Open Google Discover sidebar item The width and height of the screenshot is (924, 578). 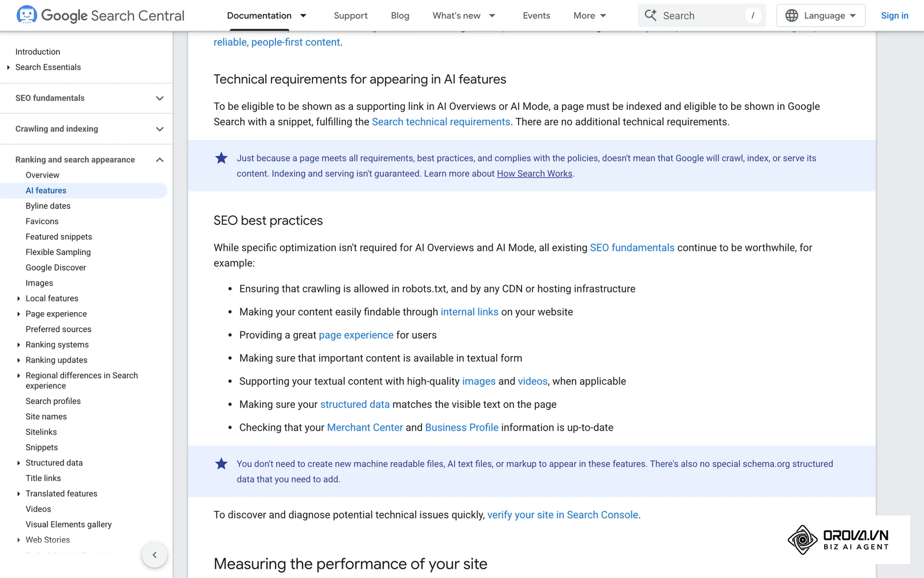(56, 268)
